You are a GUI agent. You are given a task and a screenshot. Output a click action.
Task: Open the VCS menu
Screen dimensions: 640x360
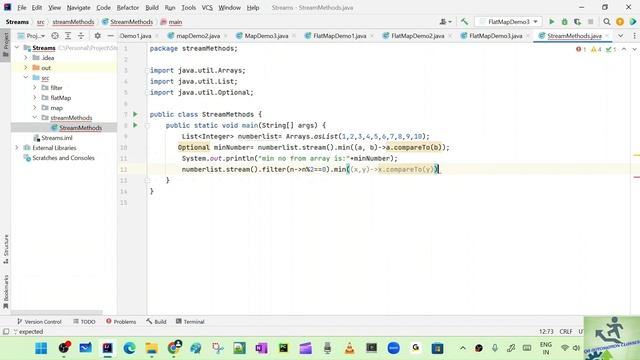click(207, 7)
